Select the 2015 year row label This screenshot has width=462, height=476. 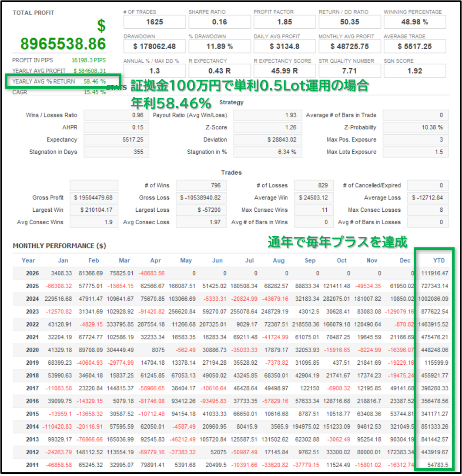[33, 414]
